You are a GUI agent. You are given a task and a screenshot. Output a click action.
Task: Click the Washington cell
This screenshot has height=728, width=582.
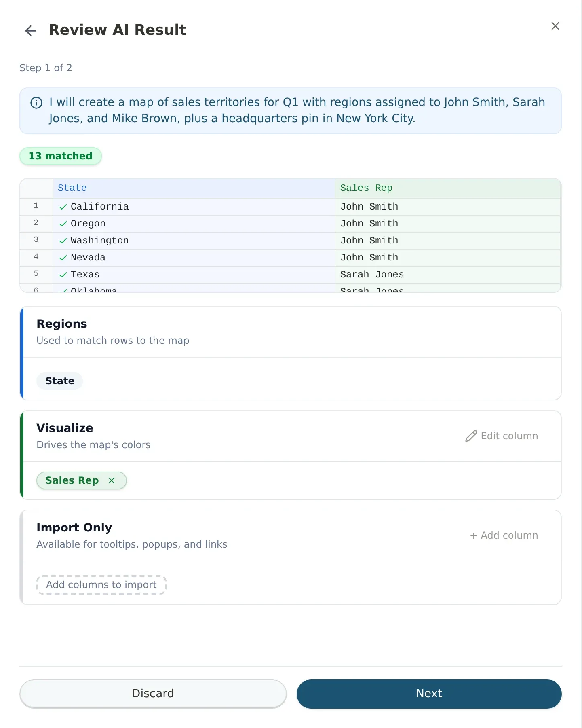click(194, 241)
